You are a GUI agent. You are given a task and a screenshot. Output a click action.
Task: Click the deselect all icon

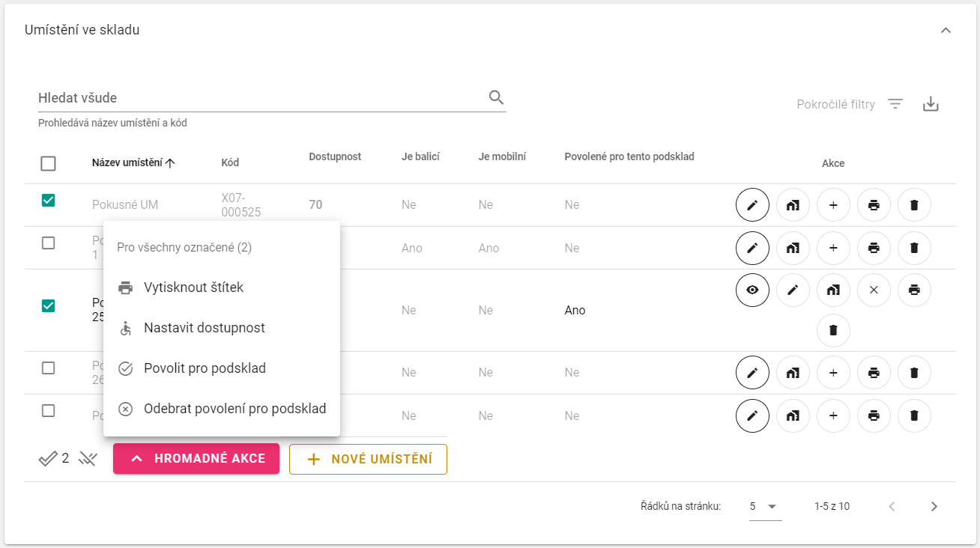coord(88,459)
